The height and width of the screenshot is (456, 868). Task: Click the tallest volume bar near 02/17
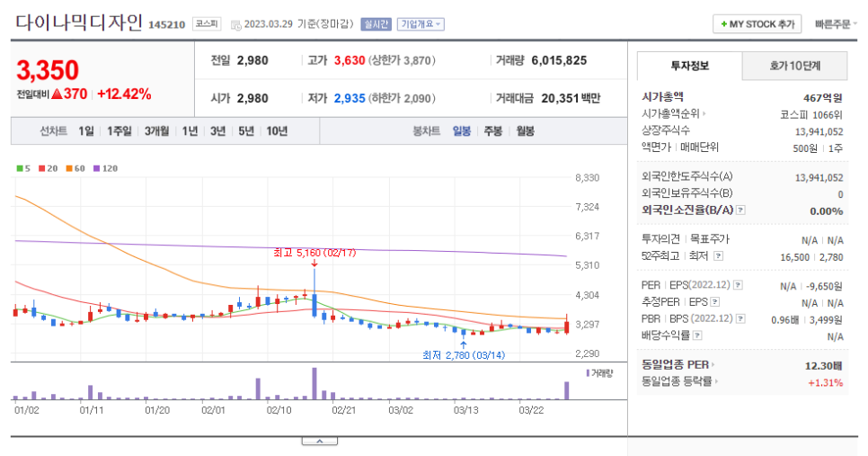point(314,383)
